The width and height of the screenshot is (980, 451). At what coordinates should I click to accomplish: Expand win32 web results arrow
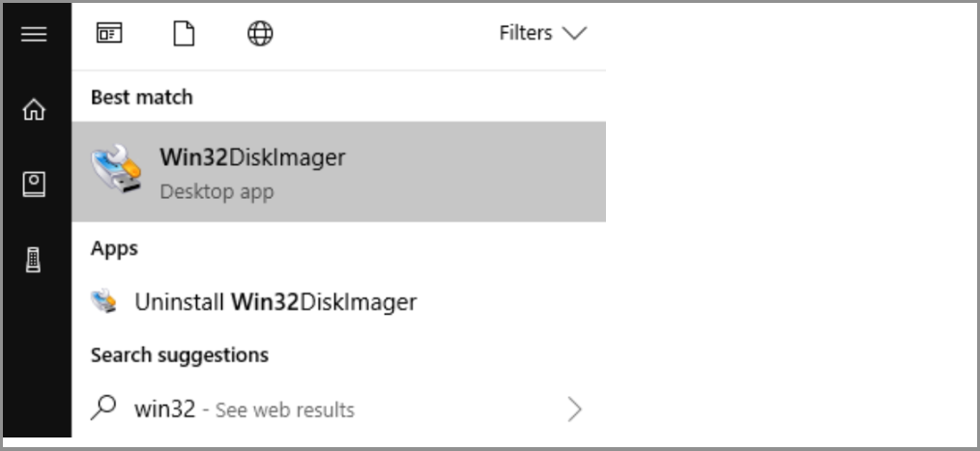(575, 409)
